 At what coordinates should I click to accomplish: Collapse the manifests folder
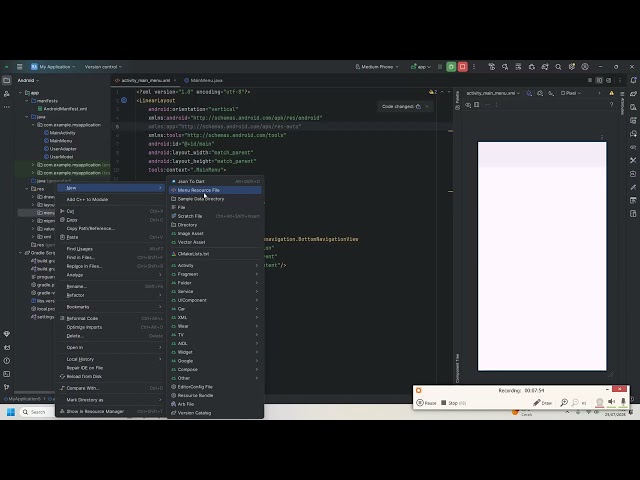click(27, 101)
